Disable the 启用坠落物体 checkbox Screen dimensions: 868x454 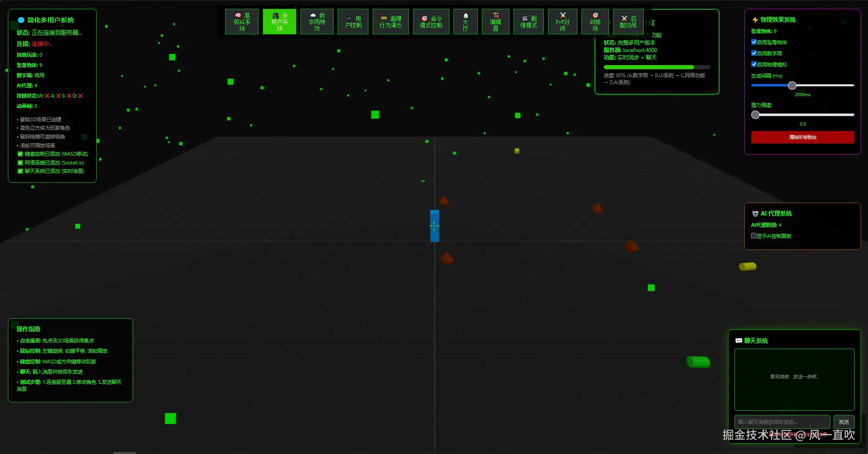pyautogui.click(x=754, y=42)
